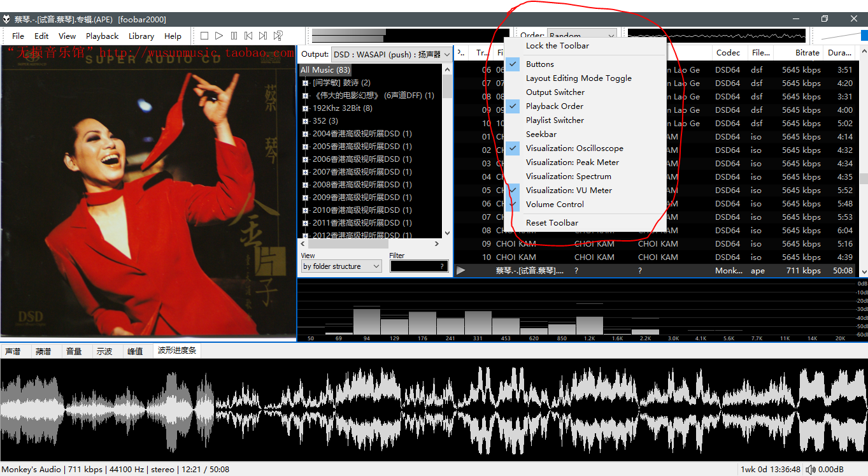The image size is (868, 476).
Task: Open the View 'by folder structure' dropdown
Action: click(x=341, y=267)
